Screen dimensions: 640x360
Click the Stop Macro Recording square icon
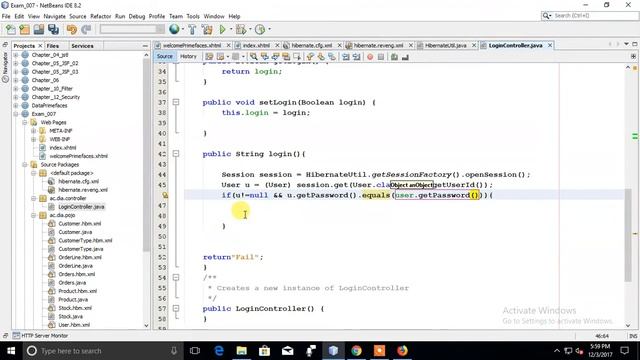(x=381, y=57)
